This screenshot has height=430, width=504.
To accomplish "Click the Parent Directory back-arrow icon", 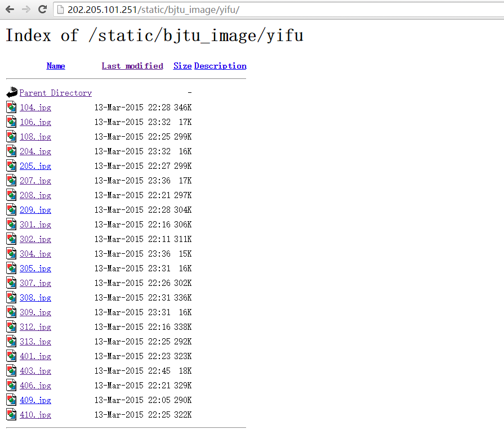I will click(x=12, y=92).
